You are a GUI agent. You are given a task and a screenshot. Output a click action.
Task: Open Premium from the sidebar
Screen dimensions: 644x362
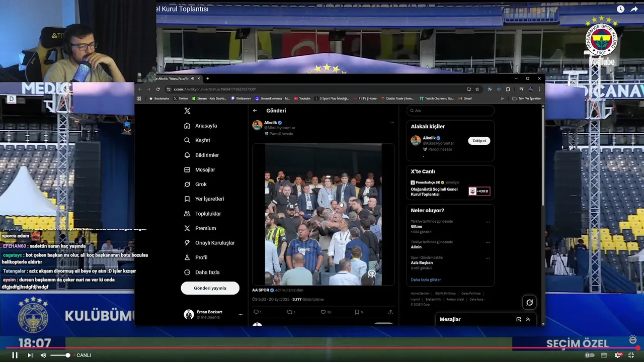[200, 228]
